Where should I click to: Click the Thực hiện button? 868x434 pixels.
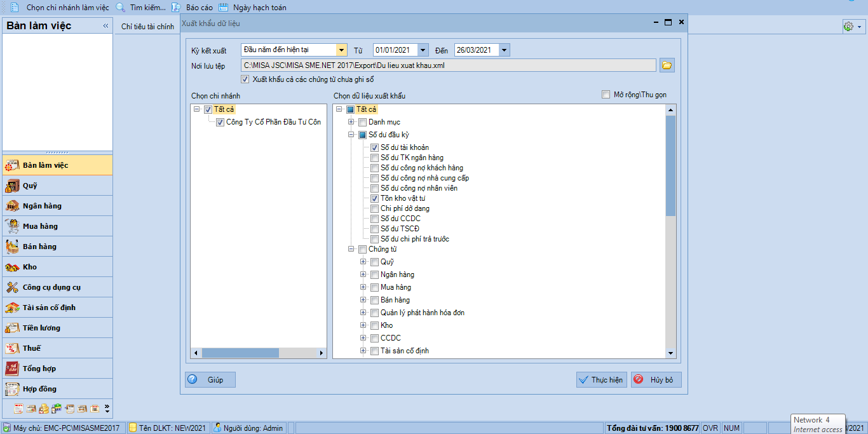pos(601,379)
